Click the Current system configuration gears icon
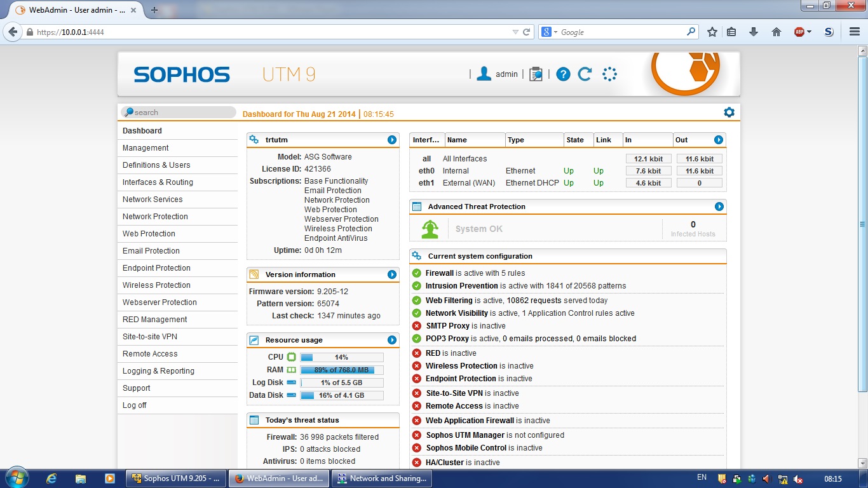868x488 pixels. click(x=417, y=256)
